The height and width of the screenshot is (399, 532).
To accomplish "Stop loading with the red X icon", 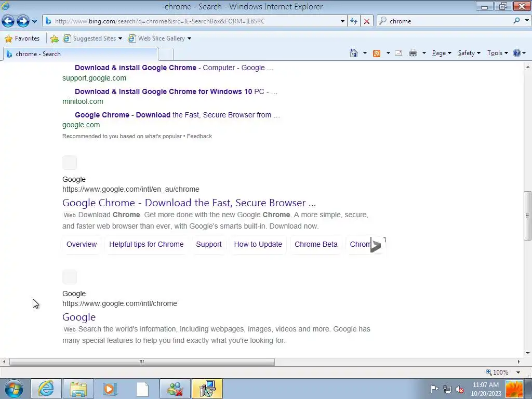I will point(367,21).
